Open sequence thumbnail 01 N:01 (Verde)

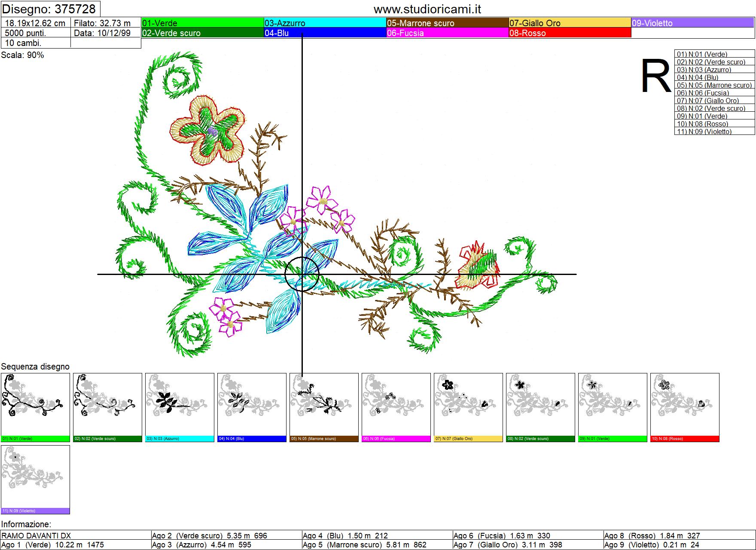(35, 407)
